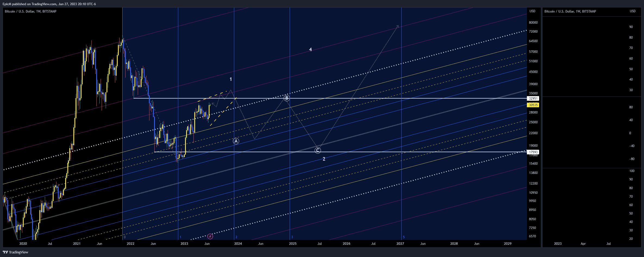Click the 2027 time axis label

(400, 244)
